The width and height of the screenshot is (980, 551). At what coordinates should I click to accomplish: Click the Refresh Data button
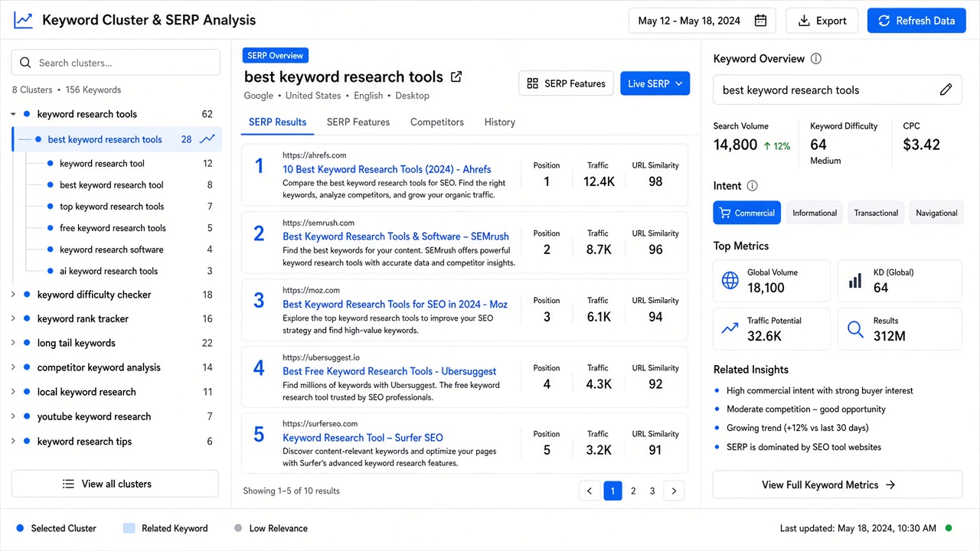[x=916, y=21]
